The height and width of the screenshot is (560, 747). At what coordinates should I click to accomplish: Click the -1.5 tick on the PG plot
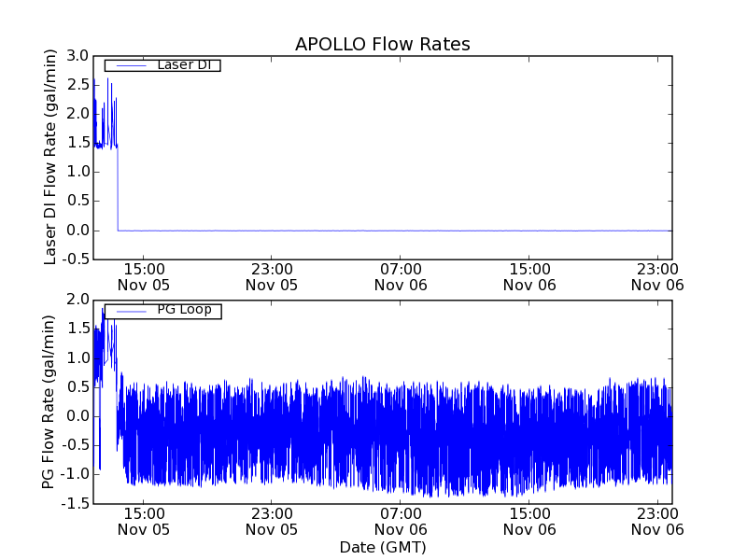[75, 503]
